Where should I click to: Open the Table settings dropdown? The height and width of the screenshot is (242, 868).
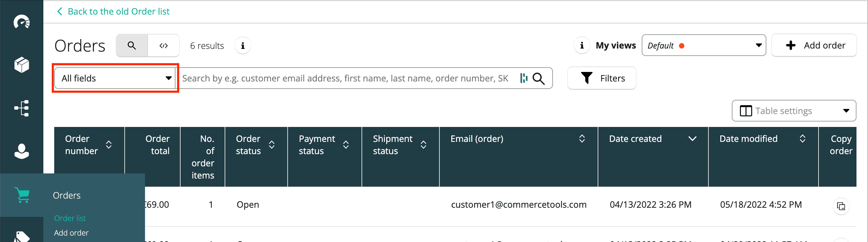(793, 111)
